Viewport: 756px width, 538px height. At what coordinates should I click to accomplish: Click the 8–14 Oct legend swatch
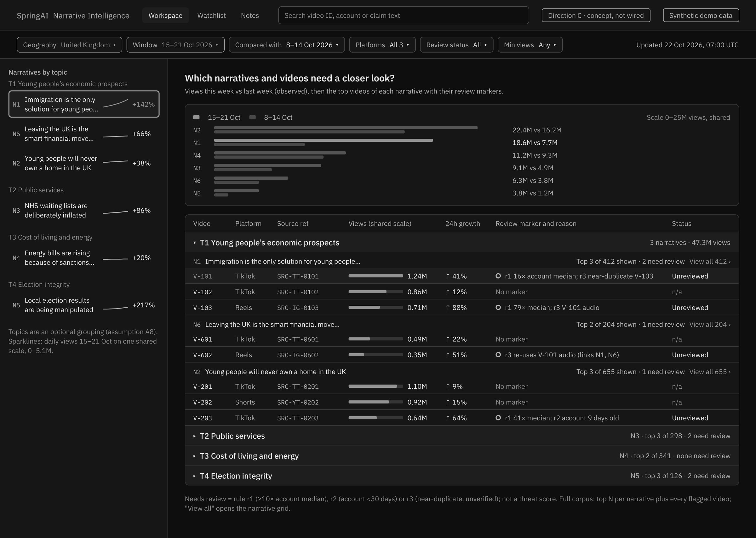[253, 117]
